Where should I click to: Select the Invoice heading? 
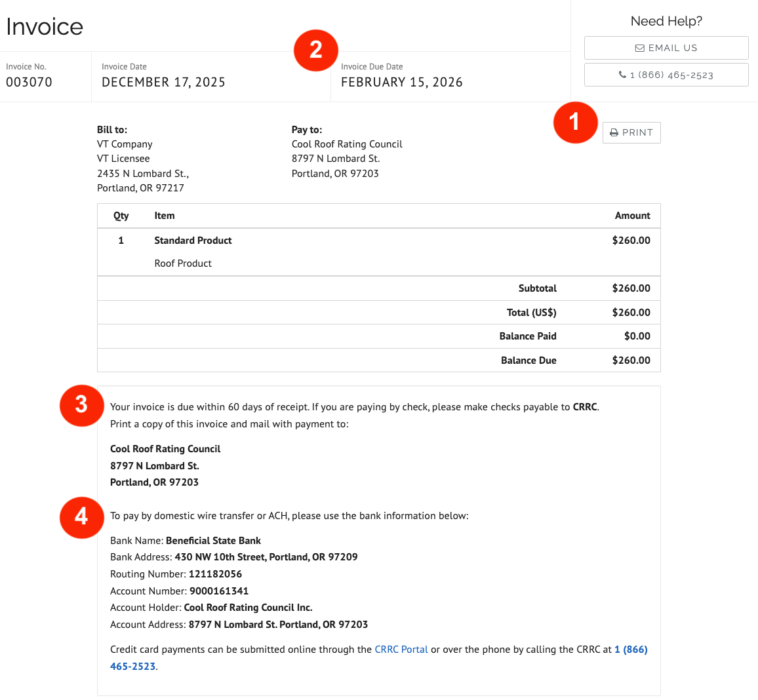44,26
